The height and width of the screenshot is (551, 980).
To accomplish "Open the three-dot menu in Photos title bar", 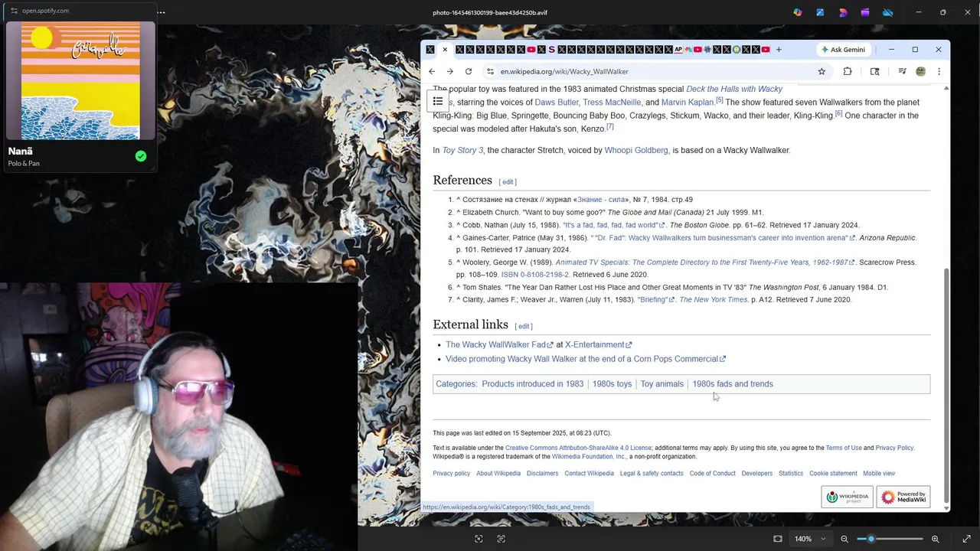I will (x=161, y=12).
